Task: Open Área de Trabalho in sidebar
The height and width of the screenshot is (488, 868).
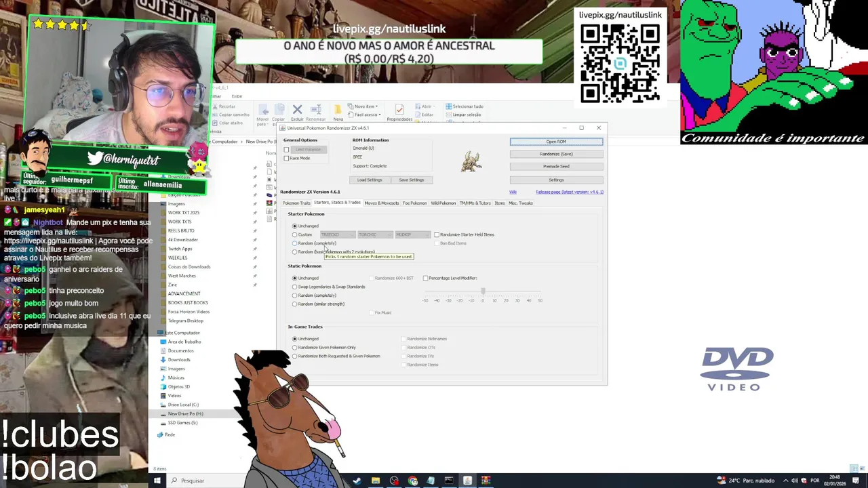Action: coord(184,342)
